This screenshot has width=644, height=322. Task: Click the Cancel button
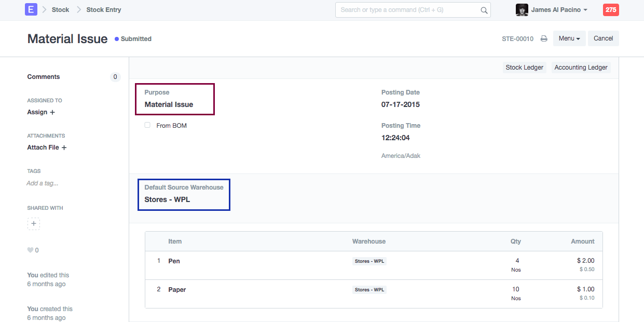[x=603, y=38]
